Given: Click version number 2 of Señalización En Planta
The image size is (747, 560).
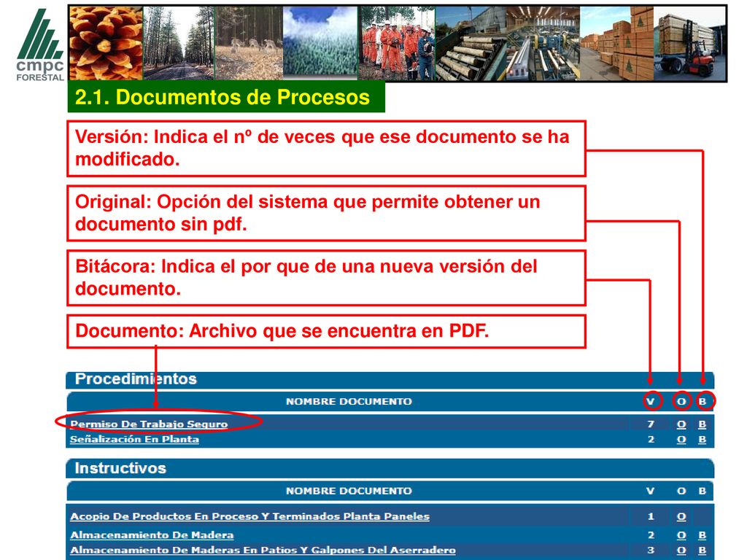Looking at the screenshot, I should pos(651,439).
